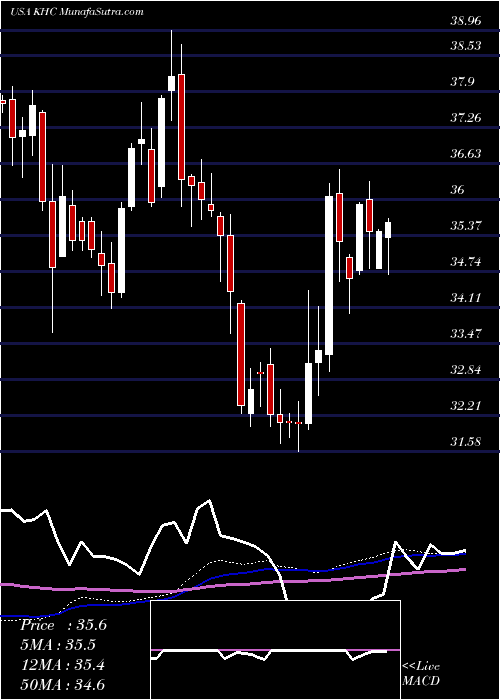This screenshot has width=500, height=700.
Task: Click the 35.37 price axis label
Action: click(466, 226)
